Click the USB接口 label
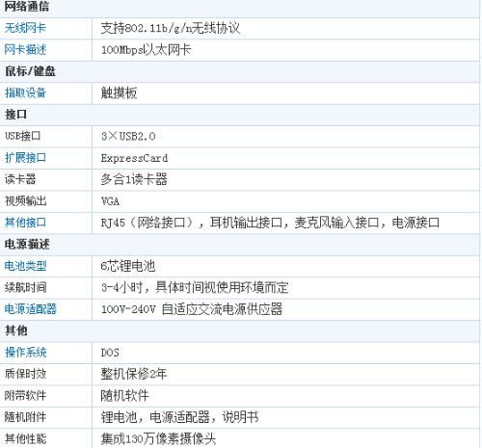482x448 pixels. coord(22,136)
